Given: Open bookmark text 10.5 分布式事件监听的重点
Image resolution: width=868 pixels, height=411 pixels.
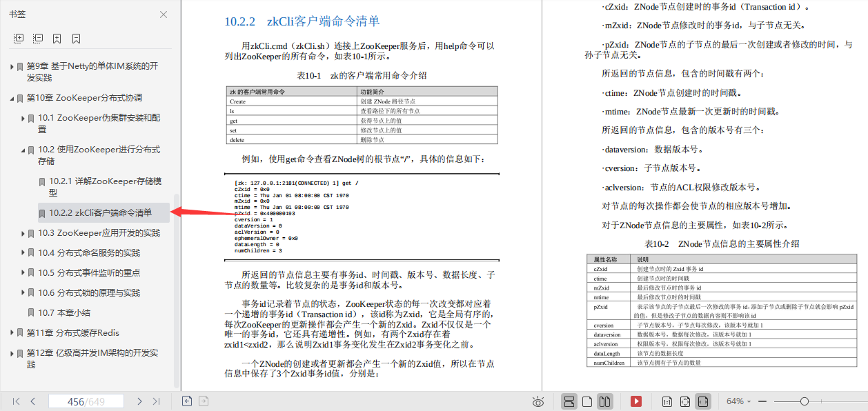Looking at the screenshot, I should 89,273.
